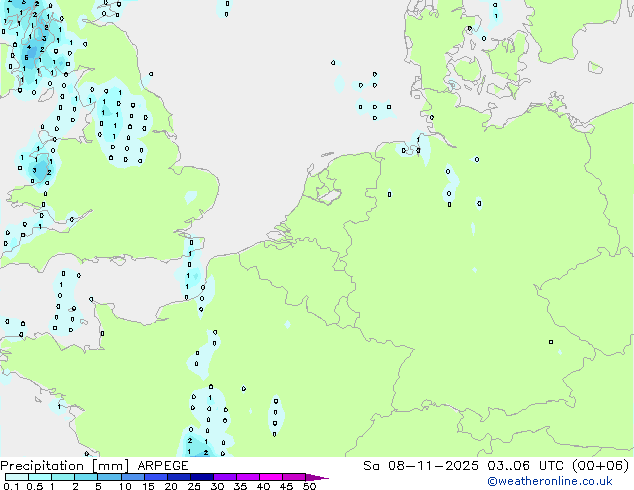Click the '0.5' legend scale label

click(35, 486)
